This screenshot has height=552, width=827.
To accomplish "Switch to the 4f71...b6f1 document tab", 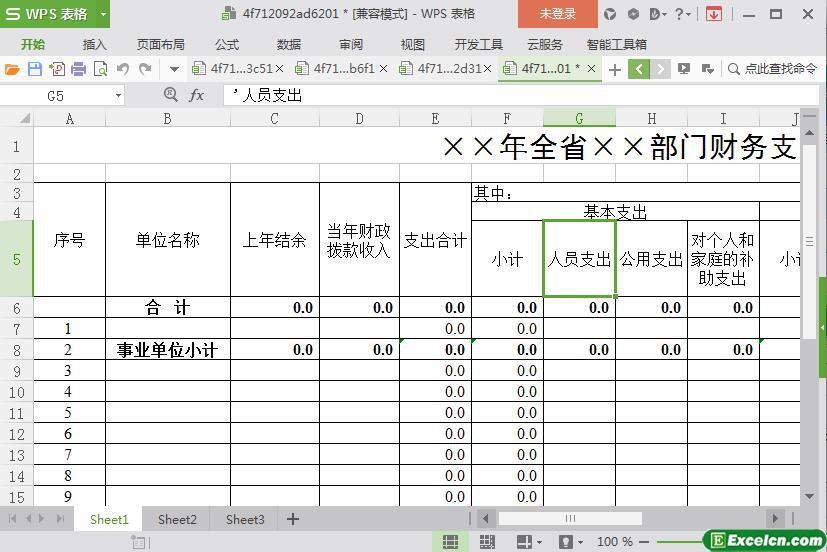I will [335, 69].
